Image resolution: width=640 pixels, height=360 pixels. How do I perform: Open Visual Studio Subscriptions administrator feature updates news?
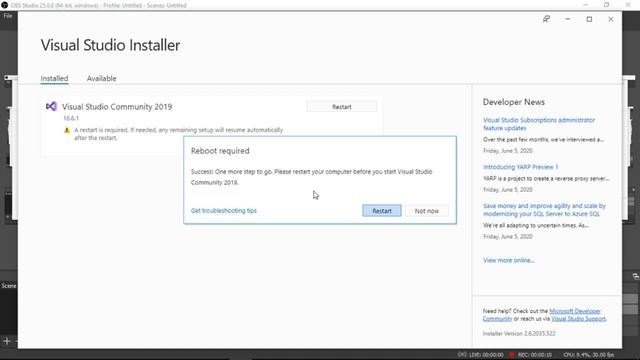[x=539, y=124]
